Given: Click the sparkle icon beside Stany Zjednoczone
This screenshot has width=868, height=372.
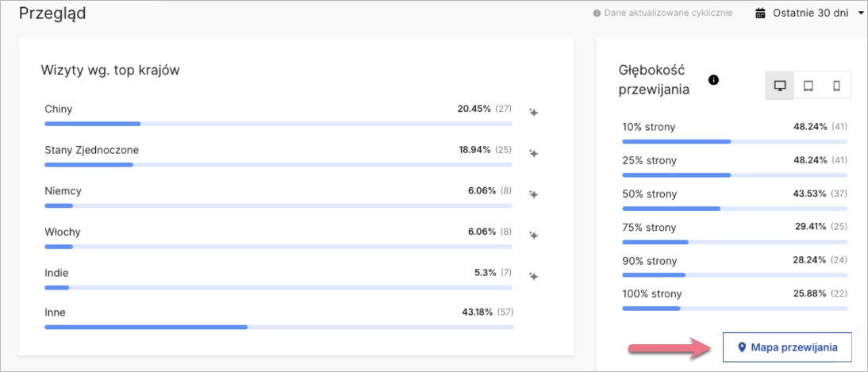Looking at the screenshot, I should [x=534, y=153].
